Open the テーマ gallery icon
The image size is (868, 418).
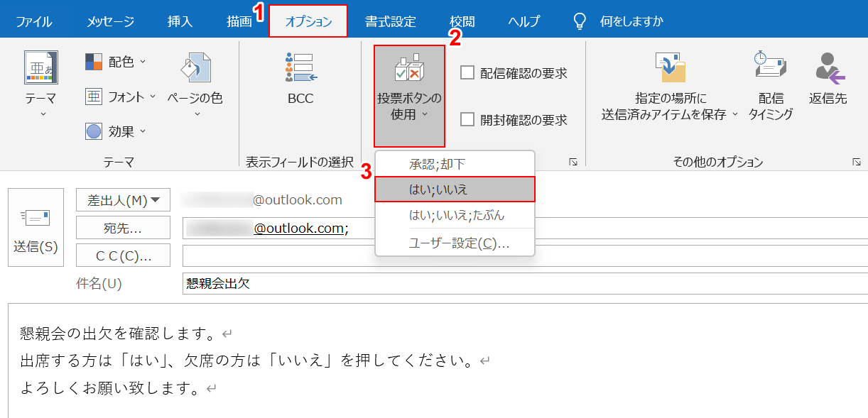click(x=40, y=68)
